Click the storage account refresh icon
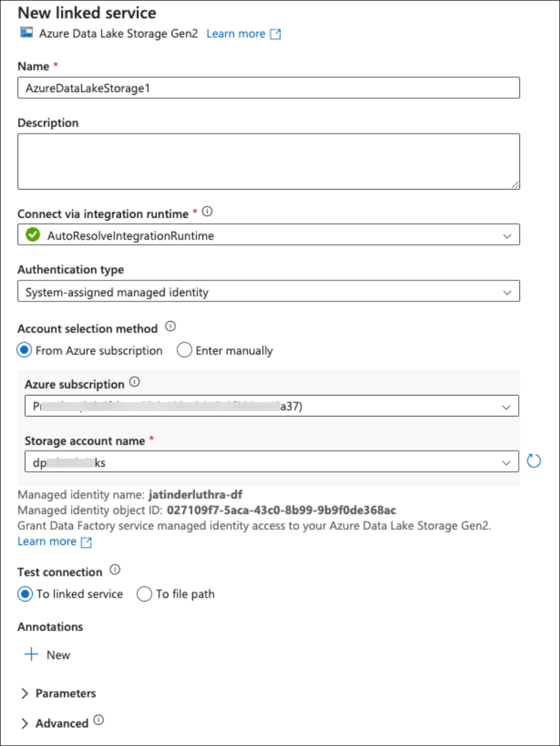 [533, 461]
